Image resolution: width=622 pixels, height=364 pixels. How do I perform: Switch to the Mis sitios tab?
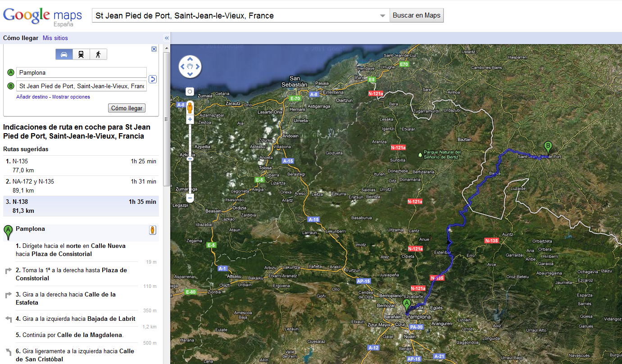[x=55, y=38]
